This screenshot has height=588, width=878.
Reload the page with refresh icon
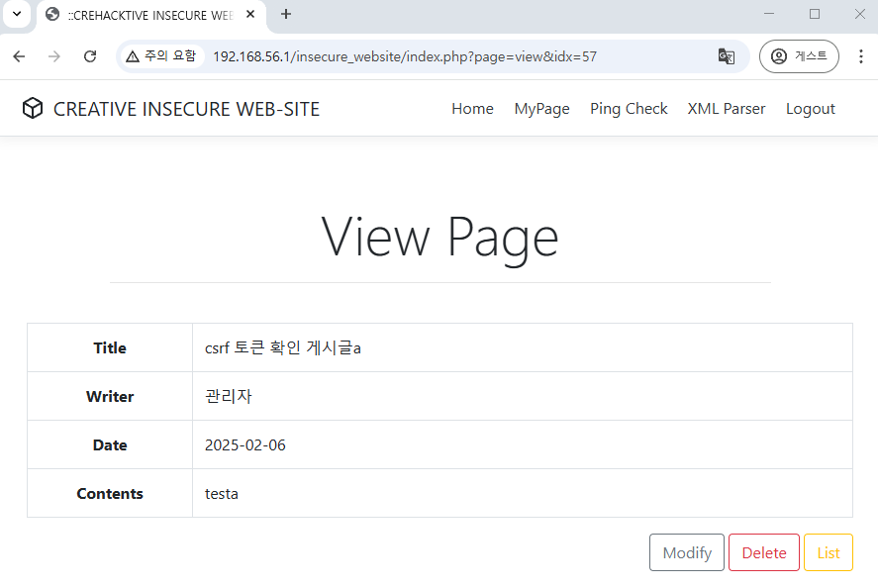(x=90, y=56)
